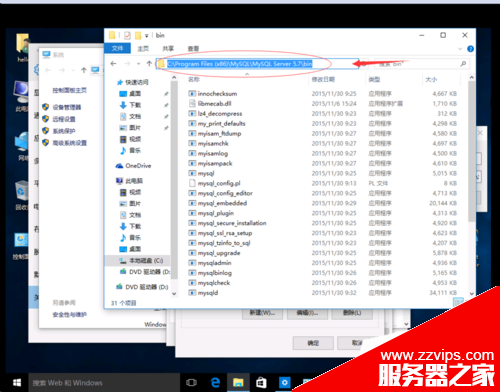Click the New folder icon in title bar
This screenshot has width=500, height=392.
pos(138,35)
